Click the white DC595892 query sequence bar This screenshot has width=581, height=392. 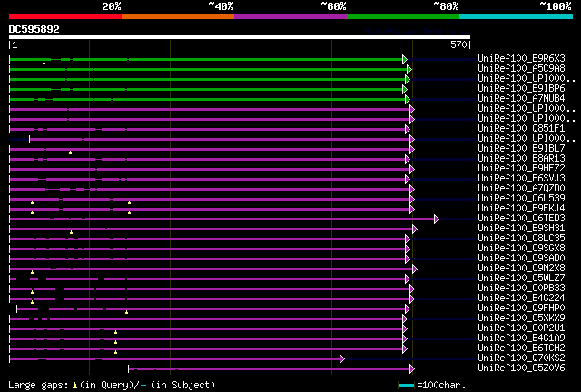point(240,37)
